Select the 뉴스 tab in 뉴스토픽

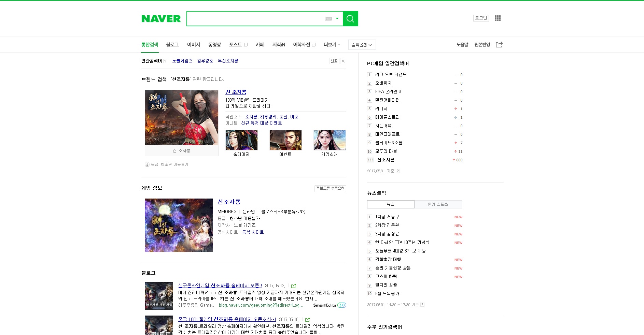[391, 204]
